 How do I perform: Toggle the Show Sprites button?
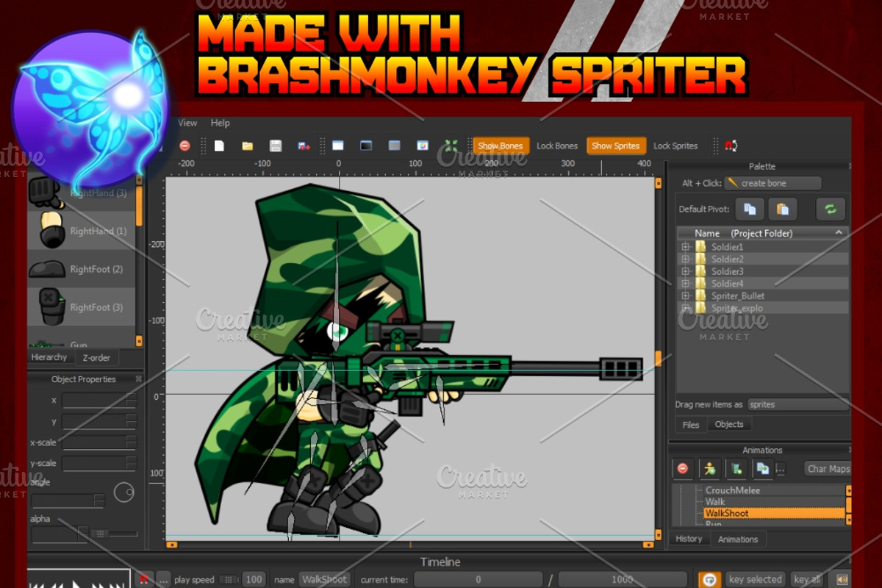pyautogui.click(x=616, y=146)
